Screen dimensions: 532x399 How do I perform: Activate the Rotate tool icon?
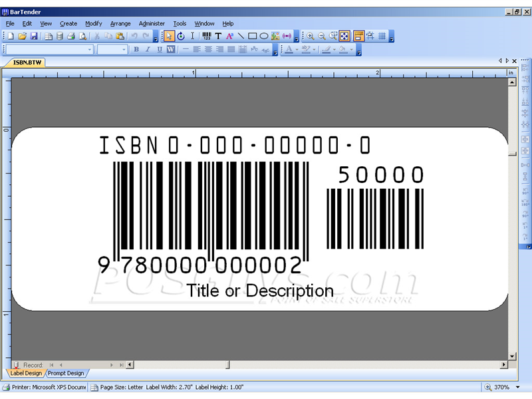(x=181, y=36)
